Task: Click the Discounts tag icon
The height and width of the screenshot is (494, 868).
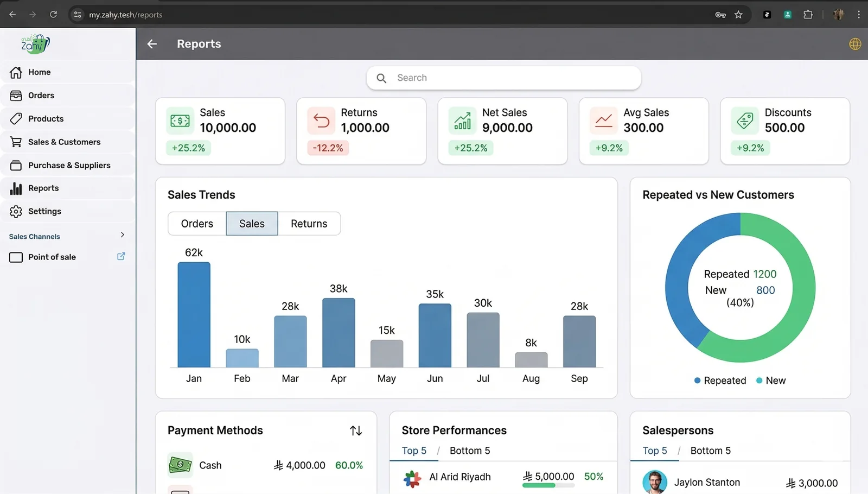Action: [x=745, y=121]
